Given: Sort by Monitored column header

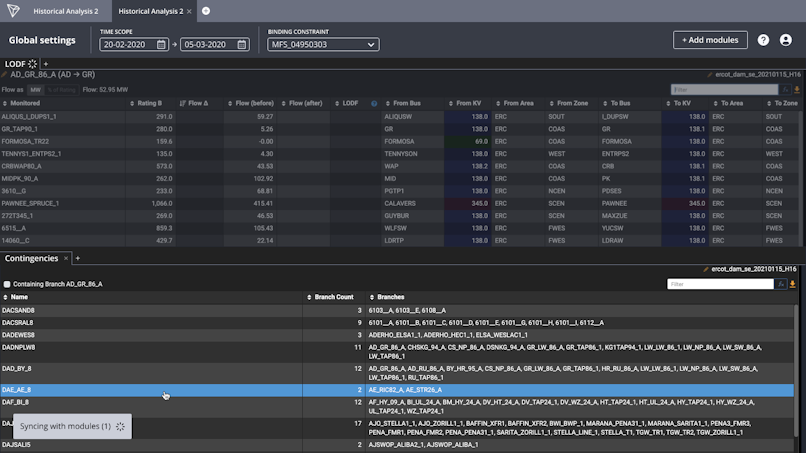Looking at the screenshot, I should tap(26, 103).
